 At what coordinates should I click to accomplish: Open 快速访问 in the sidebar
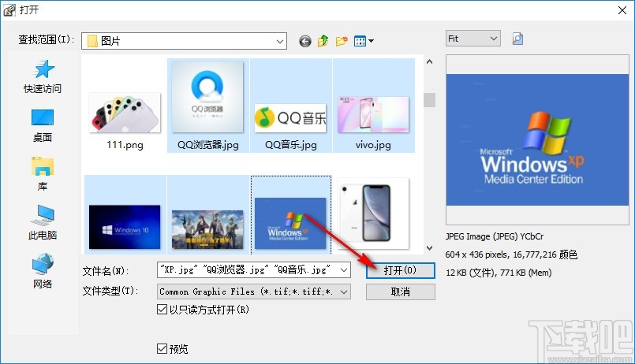tap(43, 77)
